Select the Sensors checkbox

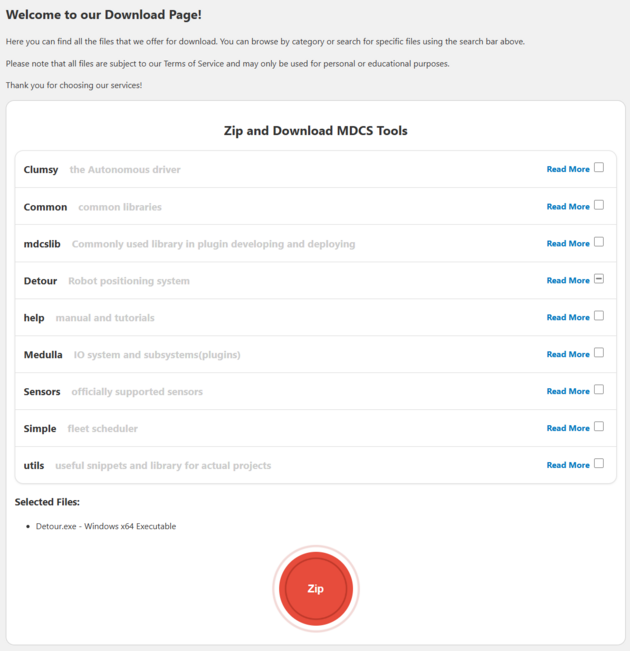[599, 390]
